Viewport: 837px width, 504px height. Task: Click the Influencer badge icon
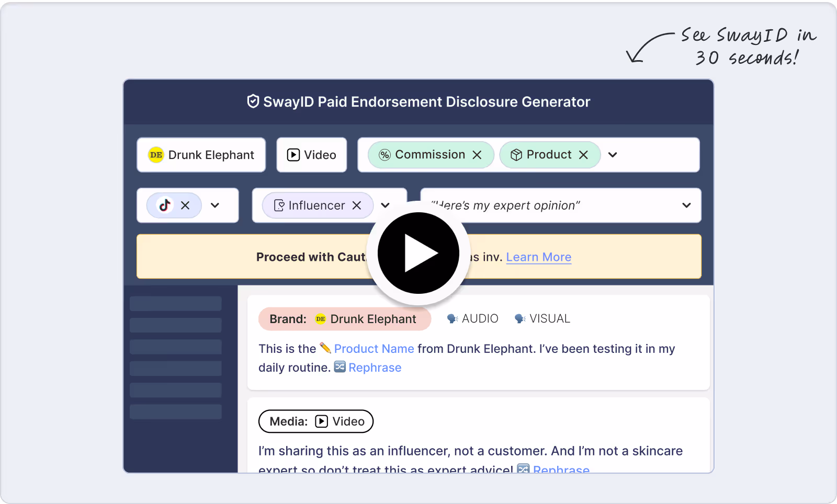pos(279,205)
